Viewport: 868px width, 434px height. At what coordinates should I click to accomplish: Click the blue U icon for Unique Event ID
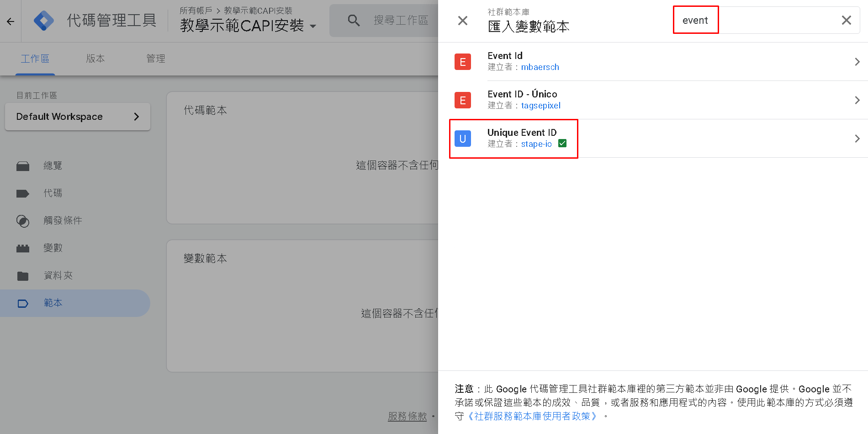[463, 139]
